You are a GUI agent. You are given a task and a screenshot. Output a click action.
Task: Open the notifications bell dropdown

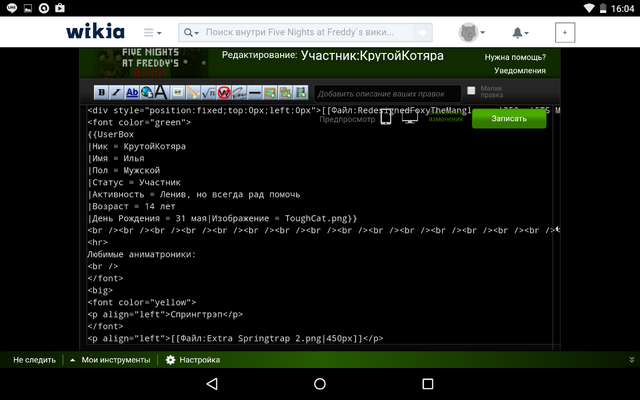click(520, 32)
